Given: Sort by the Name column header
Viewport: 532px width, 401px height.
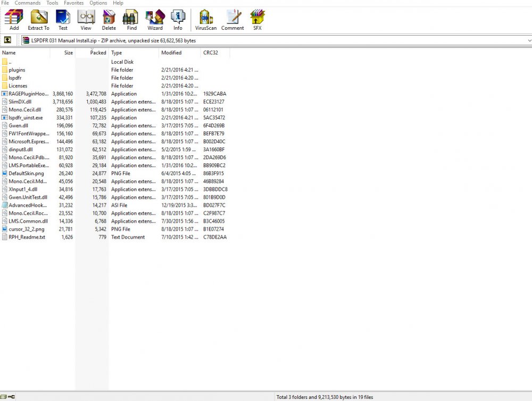Looking at the screenshot, I should pos(25,53).
